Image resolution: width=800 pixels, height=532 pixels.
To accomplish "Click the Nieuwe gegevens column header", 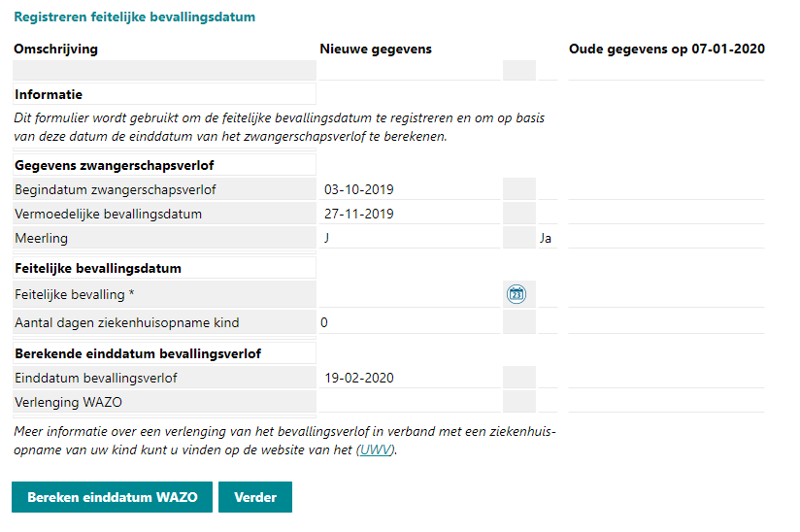I will click(x=376, y=49).
